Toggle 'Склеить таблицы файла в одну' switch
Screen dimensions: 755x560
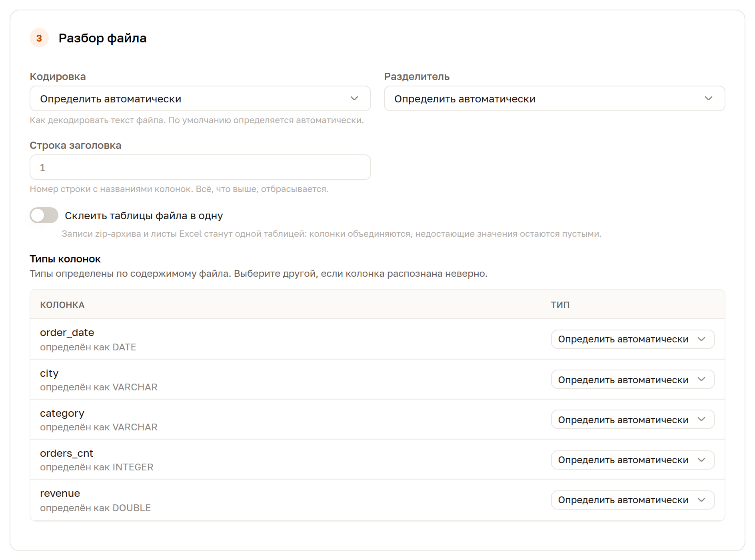click(x=44, y=215)
